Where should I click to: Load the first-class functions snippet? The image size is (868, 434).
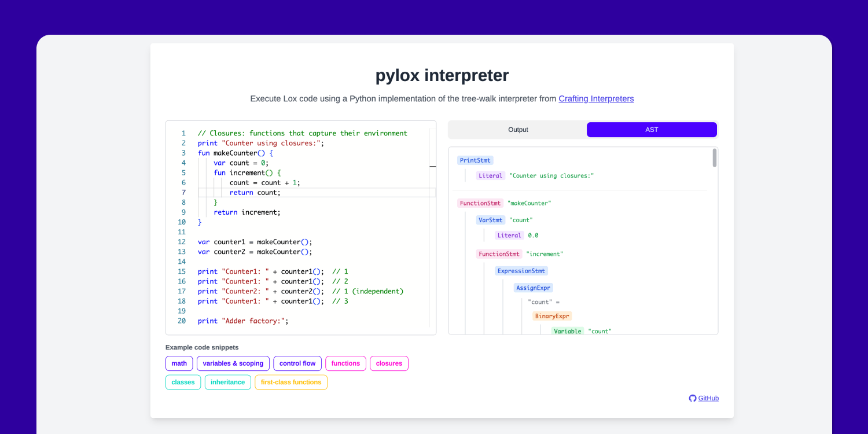(290, 382)
